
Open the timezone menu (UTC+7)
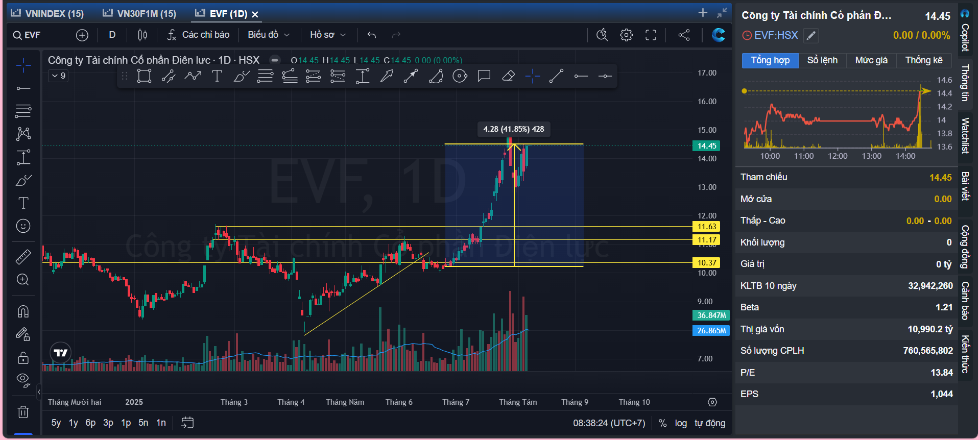(x=609, y=423)
